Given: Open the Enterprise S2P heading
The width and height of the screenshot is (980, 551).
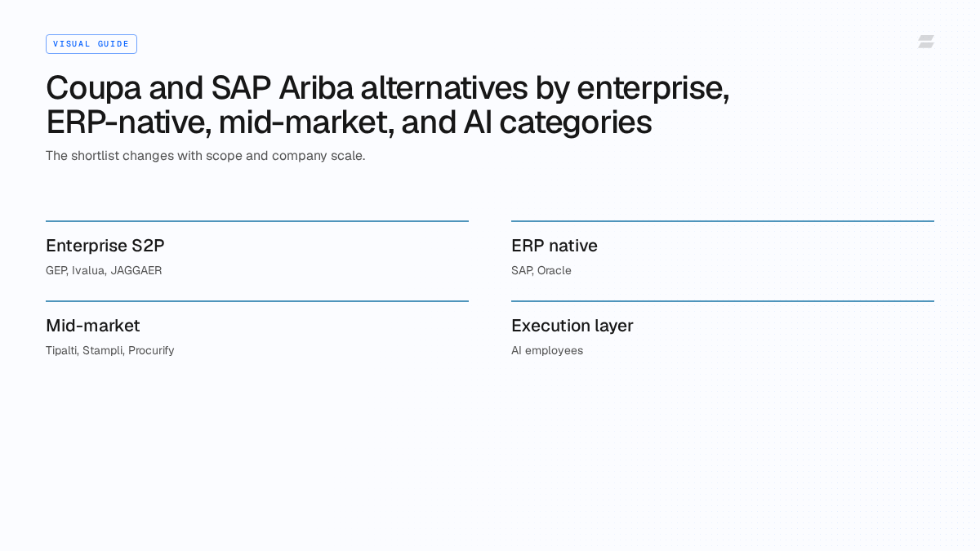Looking at the screenshot, I should coord(105,246).
